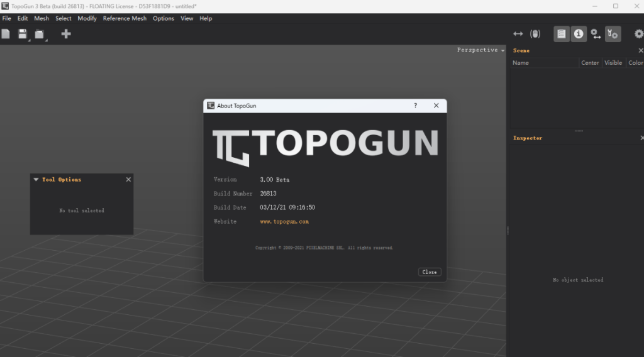
Task: Open the Perspective view dropdown
Action: 481,50
